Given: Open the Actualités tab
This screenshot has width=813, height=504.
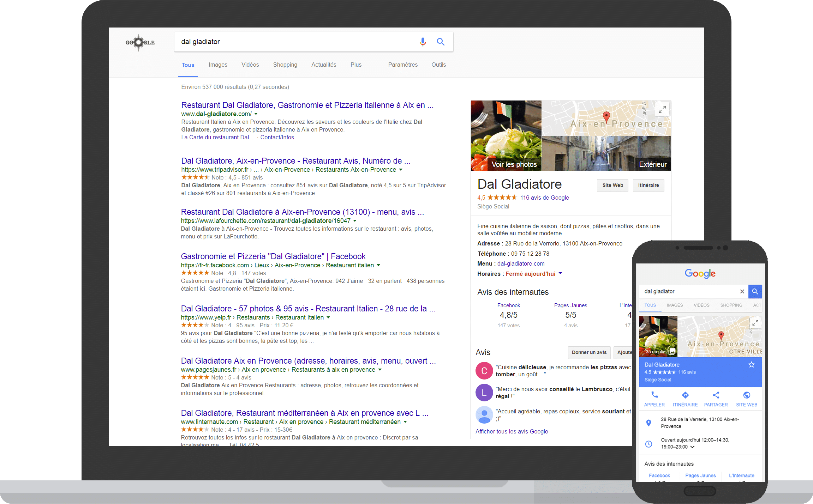Looking at the screenshot, I should (323, 65).
